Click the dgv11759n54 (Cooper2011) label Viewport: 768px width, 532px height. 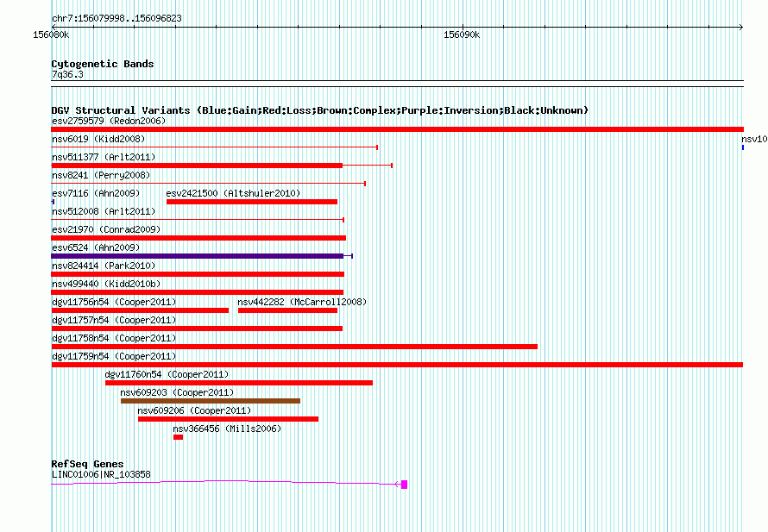[114, 356]
